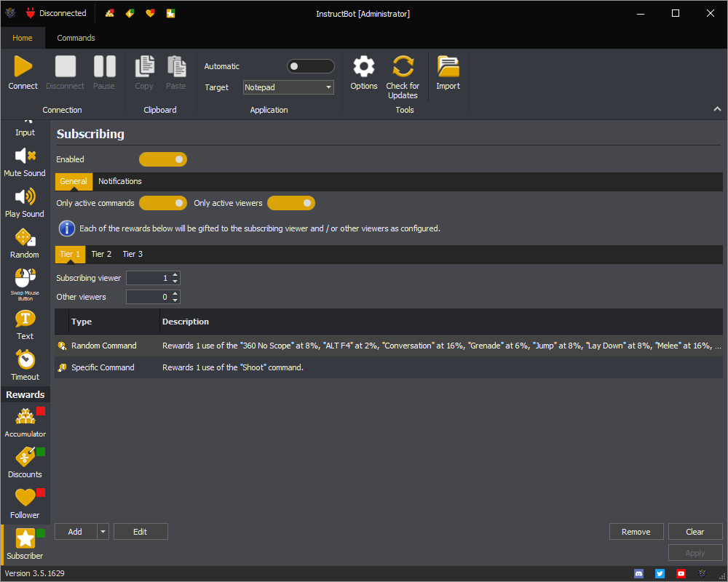
Task: Toggle the Subscribing Enabled switch
Action: [163, 159]
